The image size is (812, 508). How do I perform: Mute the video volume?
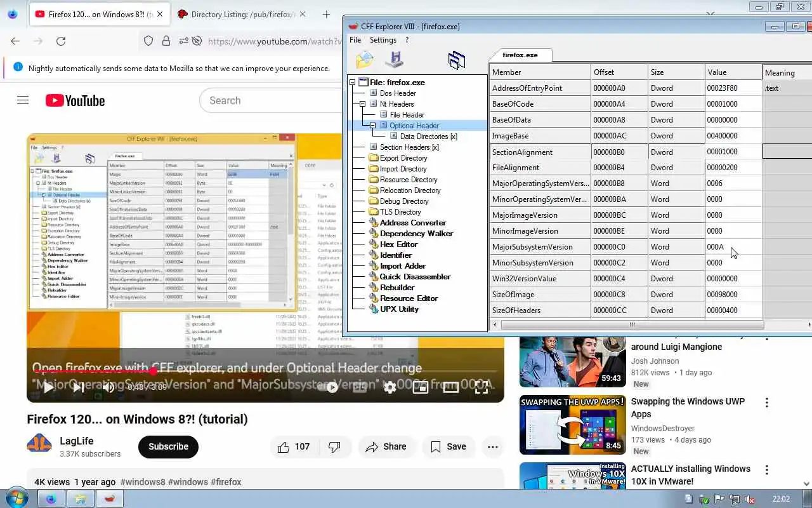tap(108, 387)
